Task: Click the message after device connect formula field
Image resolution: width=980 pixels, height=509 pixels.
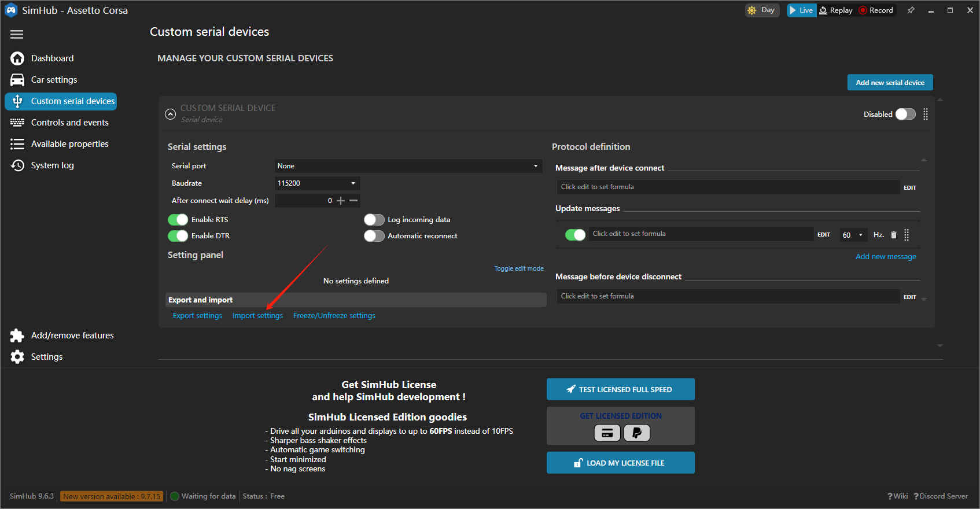Action: coord(728,187)
